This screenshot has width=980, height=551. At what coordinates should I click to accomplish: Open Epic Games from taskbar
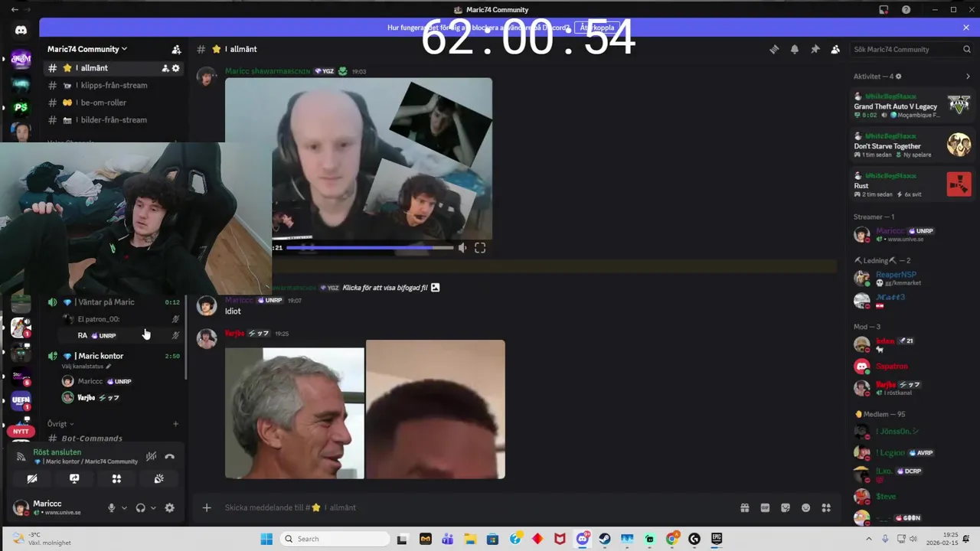pos(717,539)
